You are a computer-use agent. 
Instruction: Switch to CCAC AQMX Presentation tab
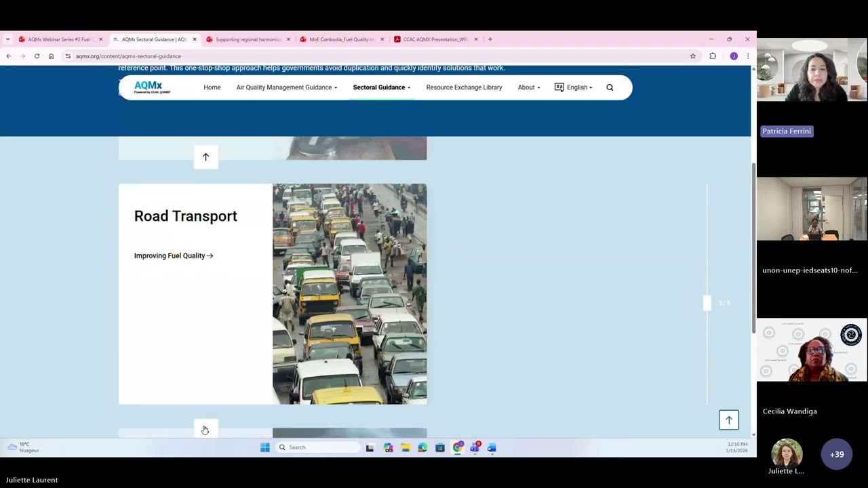[x=435, y=39]
